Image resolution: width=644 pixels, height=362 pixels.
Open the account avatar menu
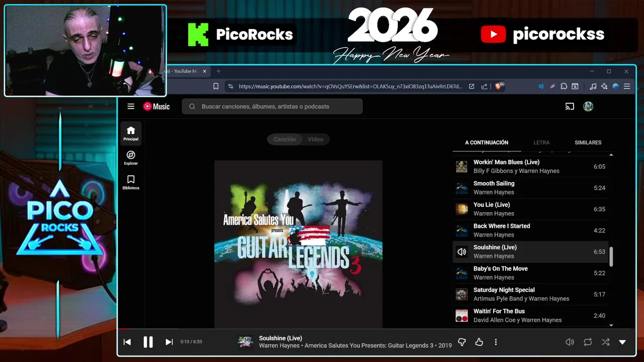pyautogui.click(x=588, y=107)
